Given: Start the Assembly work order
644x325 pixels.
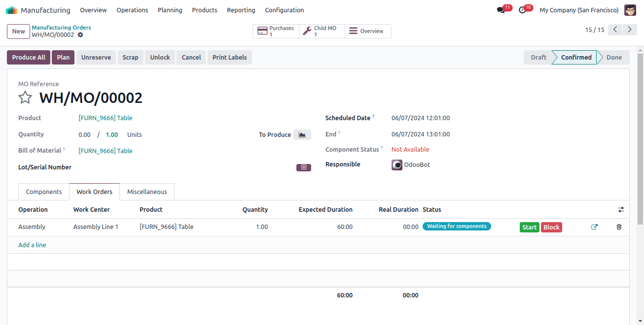Looking at the screenshot, I should pyautogui.click(x=530, y=227).
